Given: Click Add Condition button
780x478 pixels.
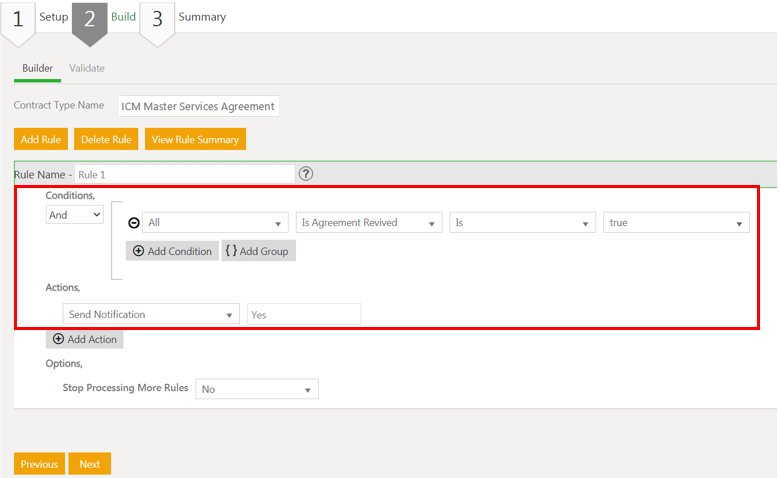Looking at the screenshot, I should pyautogui.click(x=172, y=251).
